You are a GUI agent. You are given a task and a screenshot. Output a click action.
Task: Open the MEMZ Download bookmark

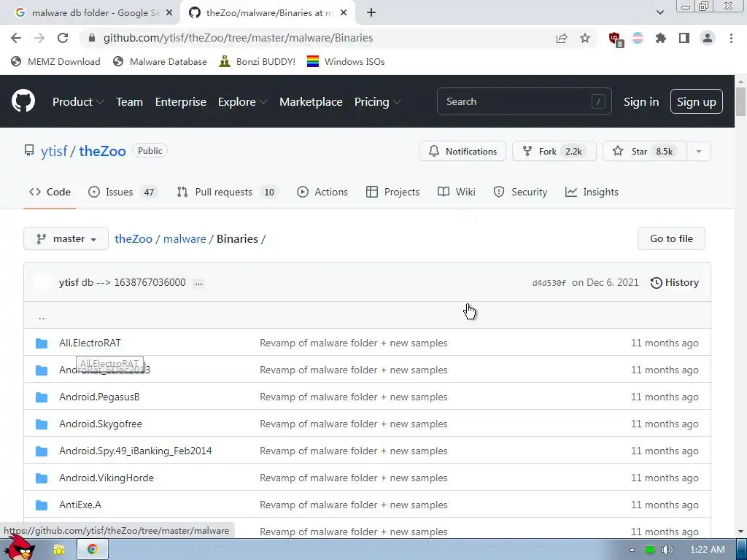point(55,61)
